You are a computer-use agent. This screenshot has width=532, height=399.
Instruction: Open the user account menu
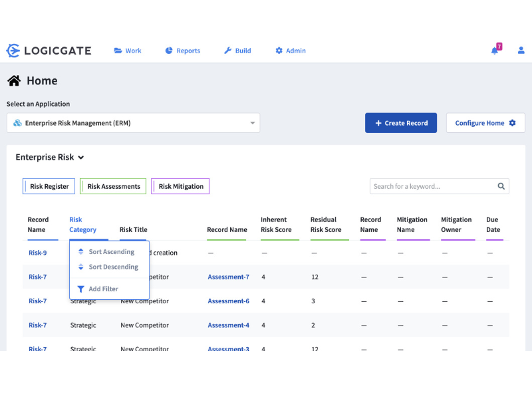(521, 50)
